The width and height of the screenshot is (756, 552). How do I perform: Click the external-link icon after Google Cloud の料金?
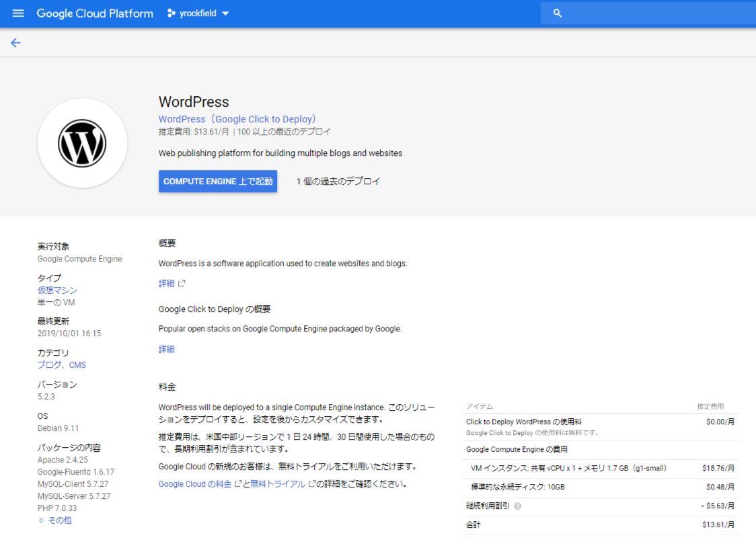click(x=237, y=483)
